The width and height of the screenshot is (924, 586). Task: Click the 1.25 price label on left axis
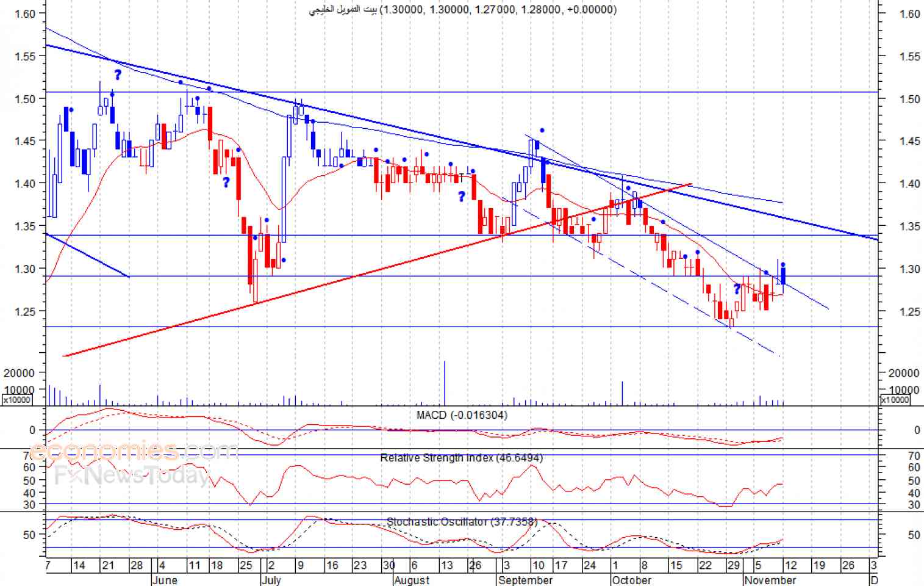25,311
